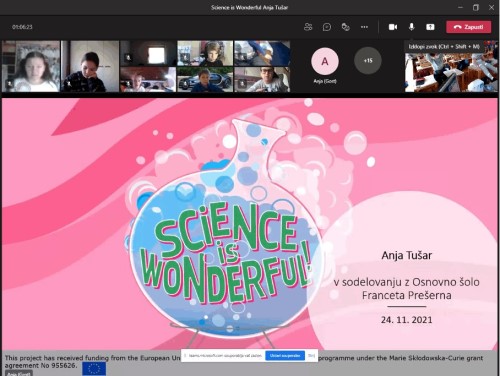Open the participants panel icon
Viewport: 500px width, 376px height.
[308, 27]
